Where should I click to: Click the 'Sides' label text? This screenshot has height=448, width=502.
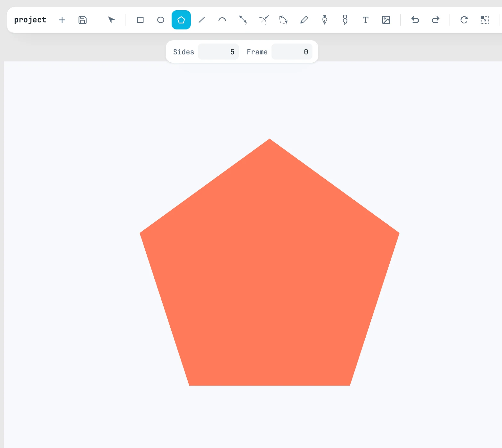pos(183,52)
